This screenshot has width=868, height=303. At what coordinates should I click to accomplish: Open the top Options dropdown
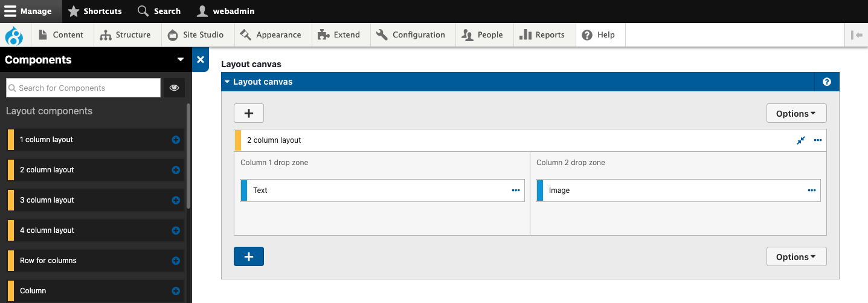pos(796,113)
